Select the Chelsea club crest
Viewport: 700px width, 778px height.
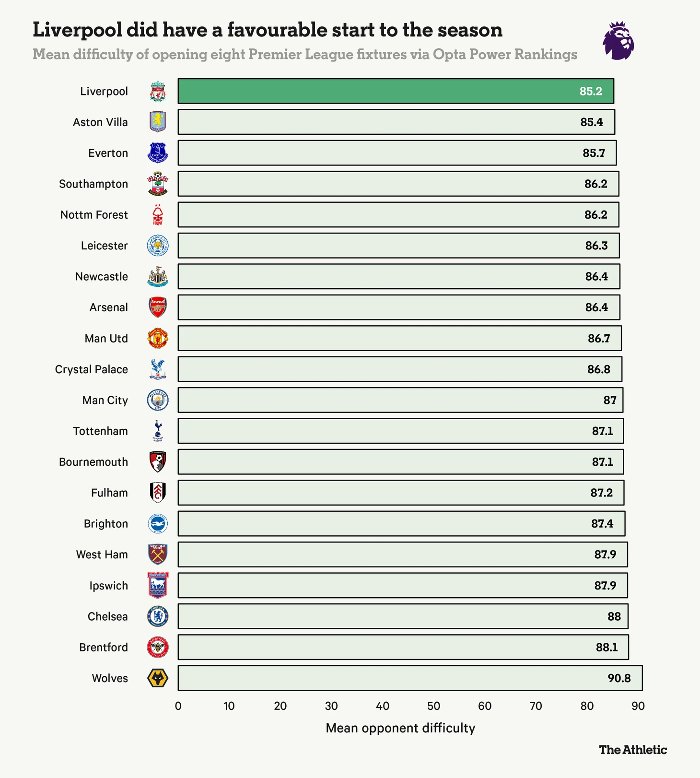click(158, 616)
